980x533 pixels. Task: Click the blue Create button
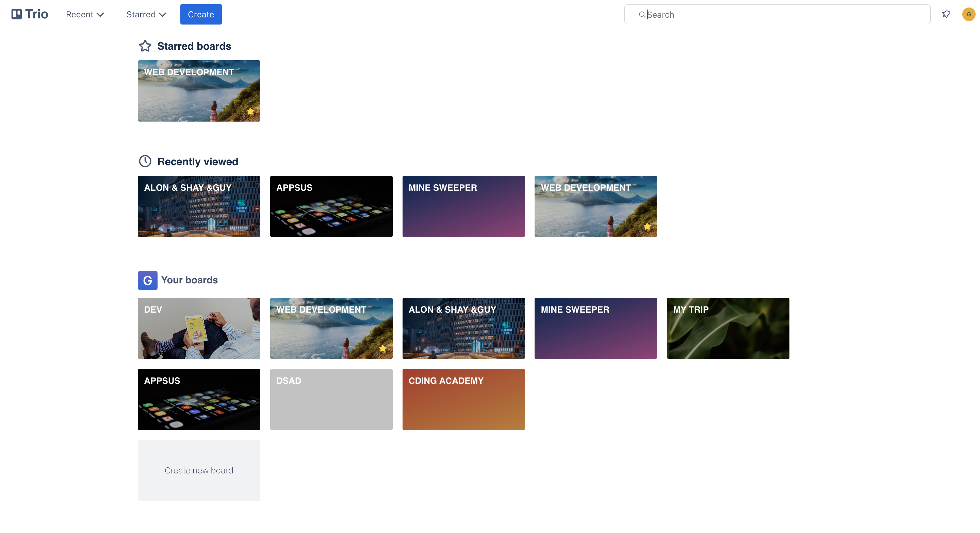[201, 14]
